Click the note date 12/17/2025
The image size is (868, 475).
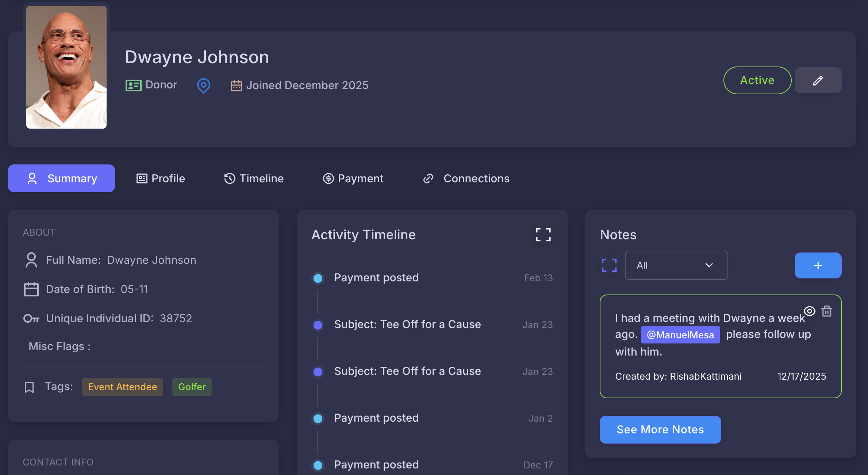[802, 376]
